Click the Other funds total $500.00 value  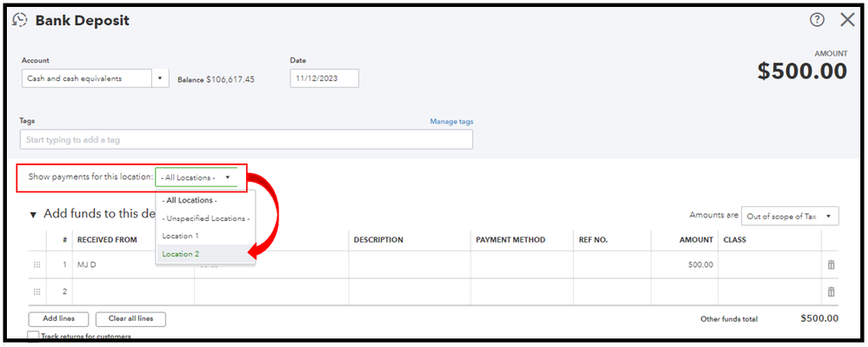pyautogui.click(x=819, y=318)
